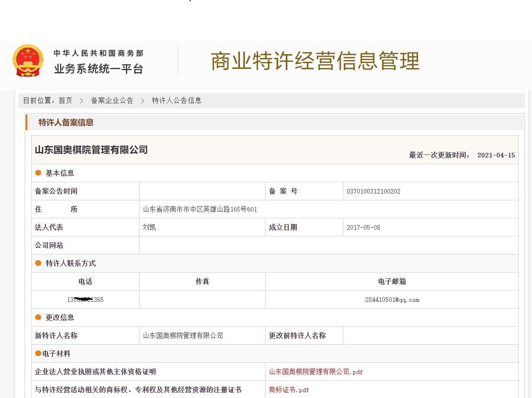Click the orange bullet beside 特许人联系方式
Image resolution: width=532 pixels, height=398 pixels.
38,263
